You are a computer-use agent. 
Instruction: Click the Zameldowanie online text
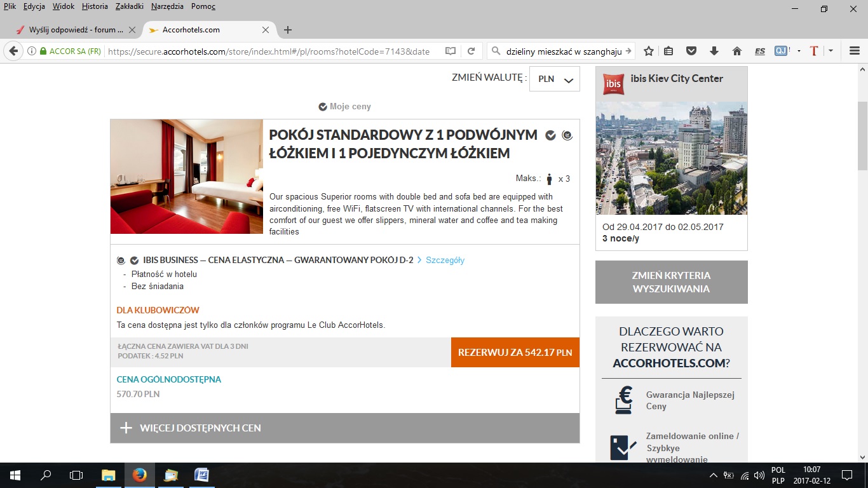point(693,447)
